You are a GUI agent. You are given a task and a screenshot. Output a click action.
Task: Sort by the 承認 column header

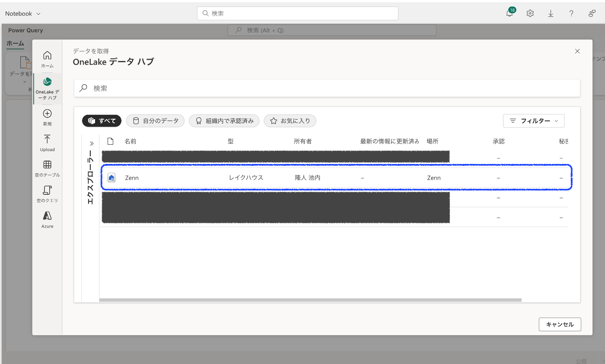[x=499, y=141]
